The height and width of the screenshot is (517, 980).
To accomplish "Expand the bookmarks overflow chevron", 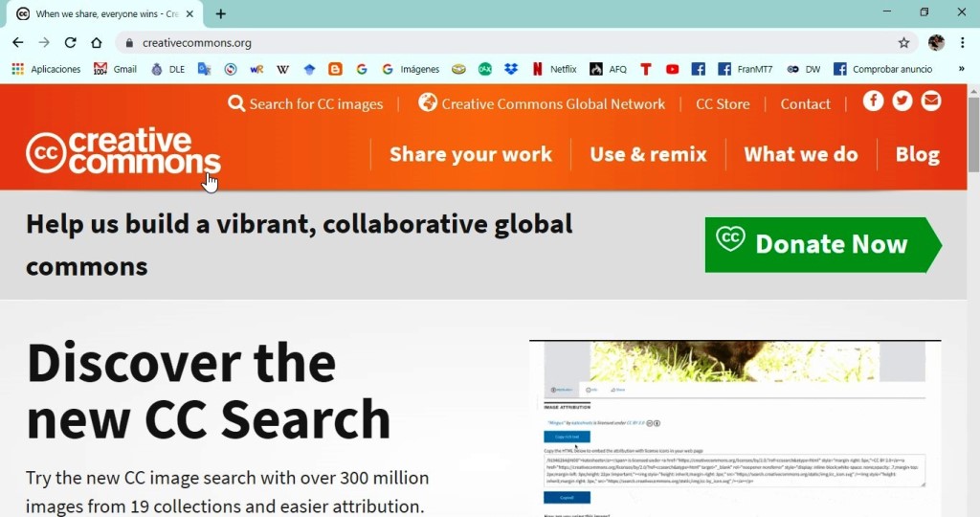I will click(961, 69).
